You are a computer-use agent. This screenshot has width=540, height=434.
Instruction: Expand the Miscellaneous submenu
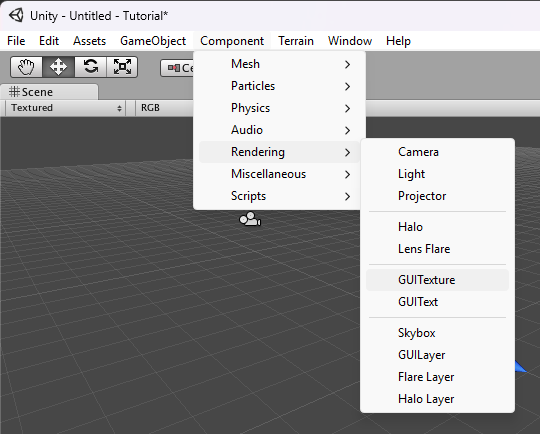click(279, 174)
